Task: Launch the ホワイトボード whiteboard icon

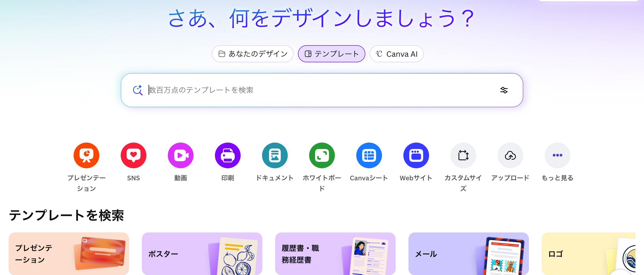Action: [x=322, y=155]
